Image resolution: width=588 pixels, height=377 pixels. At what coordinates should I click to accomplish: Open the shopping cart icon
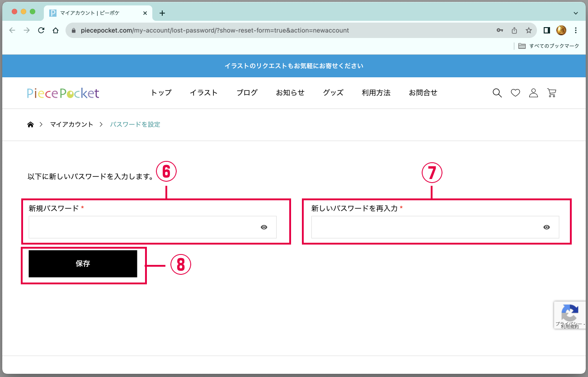[551, 93]
